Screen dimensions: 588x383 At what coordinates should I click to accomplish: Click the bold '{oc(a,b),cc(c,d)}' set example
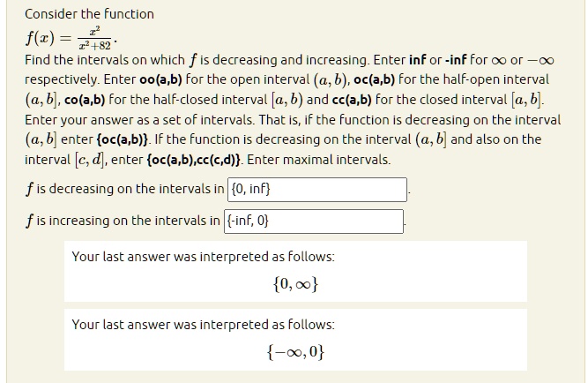[x=193, y=160]
